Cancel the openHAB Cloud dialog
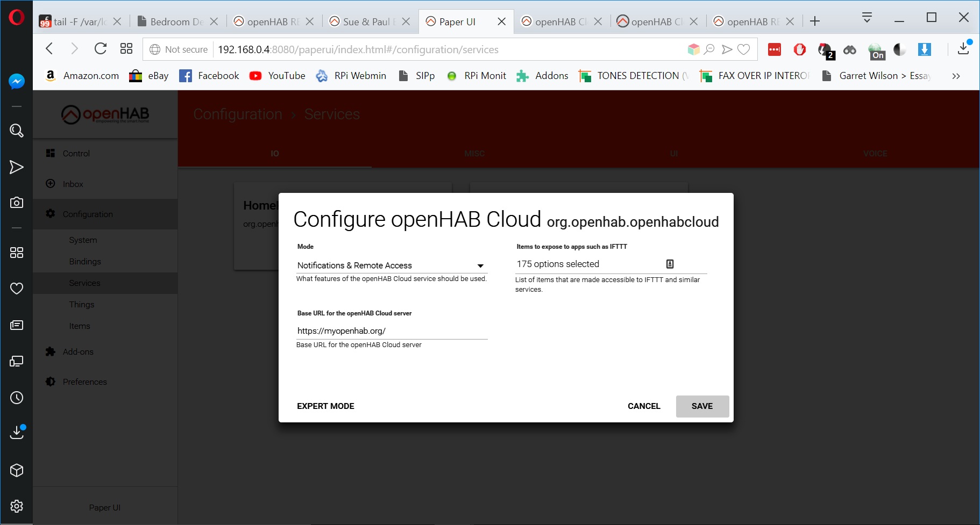This screenshot has height=525, width=980. pyautogui.click(x=644, y=406)
